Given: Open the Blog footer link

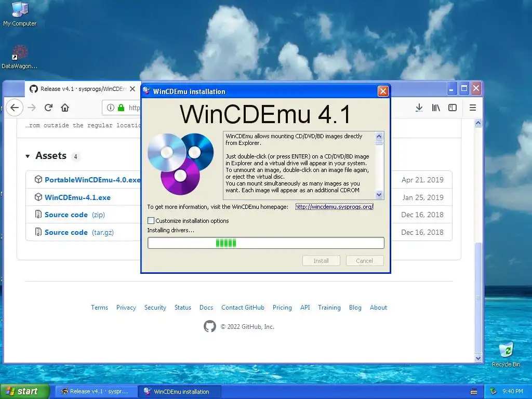Looking at the screenshot, I should (x=355, y=308).
